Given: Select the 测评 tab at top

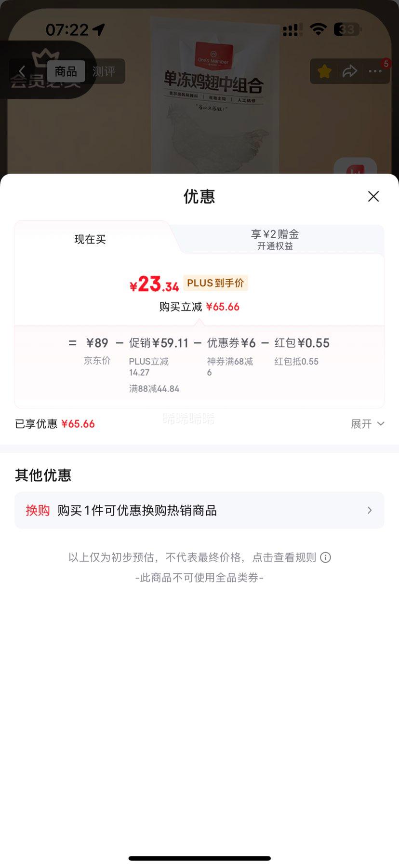Looking at the screenshot, I should click(x=104, y=71).
